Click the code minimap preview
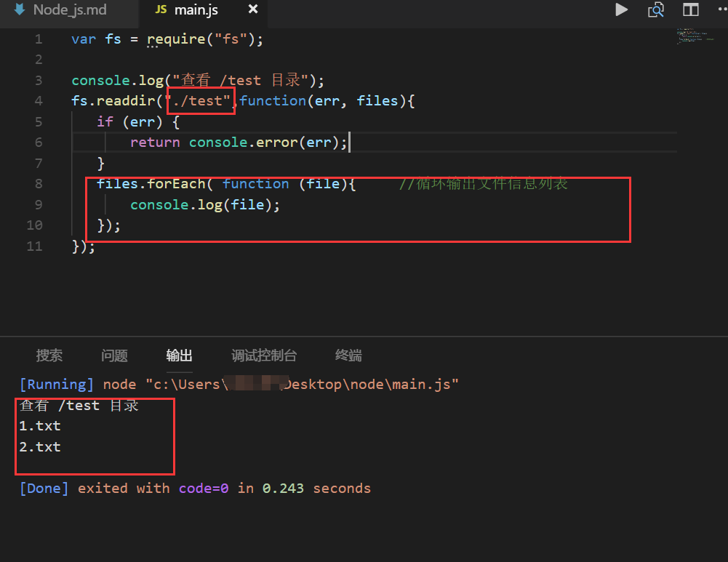Image resolution: width=728 pixels, height=562 pixels. 695,36
